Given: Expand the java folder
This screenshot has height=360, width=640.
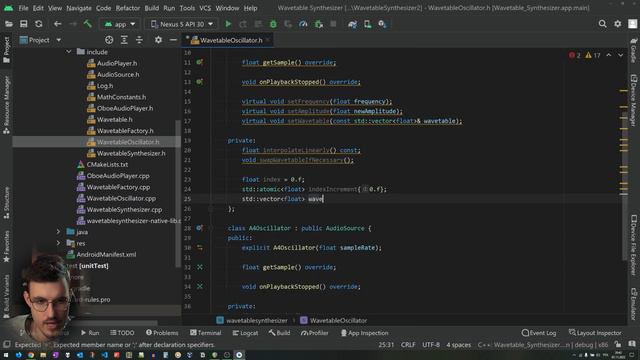Looking at the screenshot, I should (58, 232).
